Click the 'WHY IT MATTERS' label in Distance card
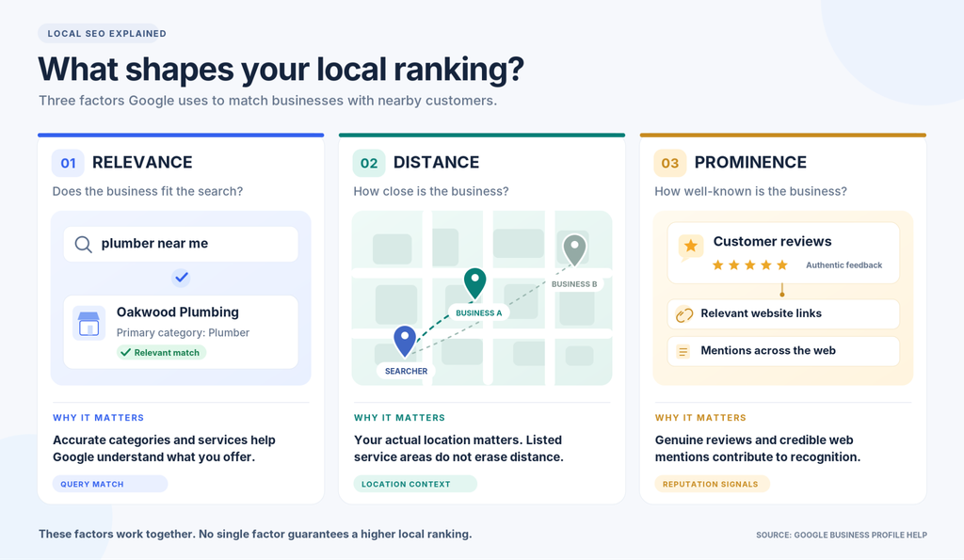 click(399, 417)
